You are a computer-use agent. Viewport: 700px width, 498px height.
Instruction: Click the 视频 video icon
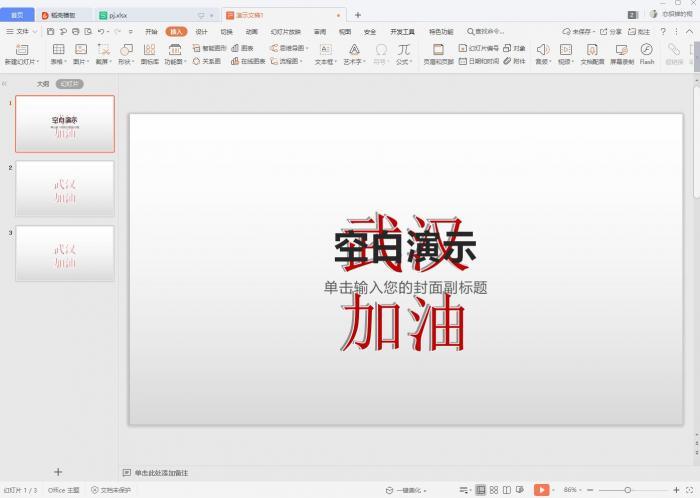pyautogui.click(x=566, y=49)
